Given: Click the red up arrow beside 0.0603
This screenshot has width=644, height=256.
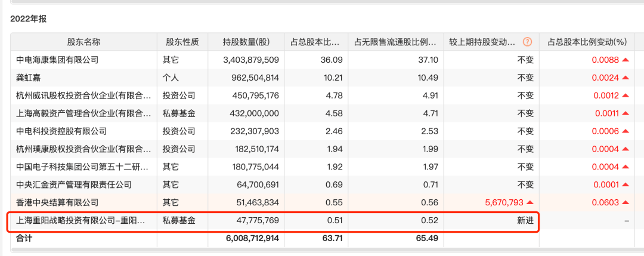Looking at the screenshot, I should (x=625, y=202).
